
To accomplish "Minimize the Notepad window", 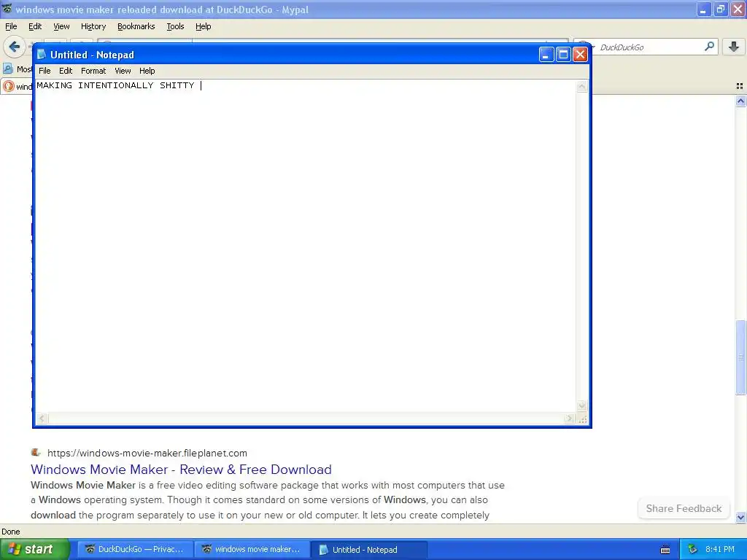I will point(546,55).
